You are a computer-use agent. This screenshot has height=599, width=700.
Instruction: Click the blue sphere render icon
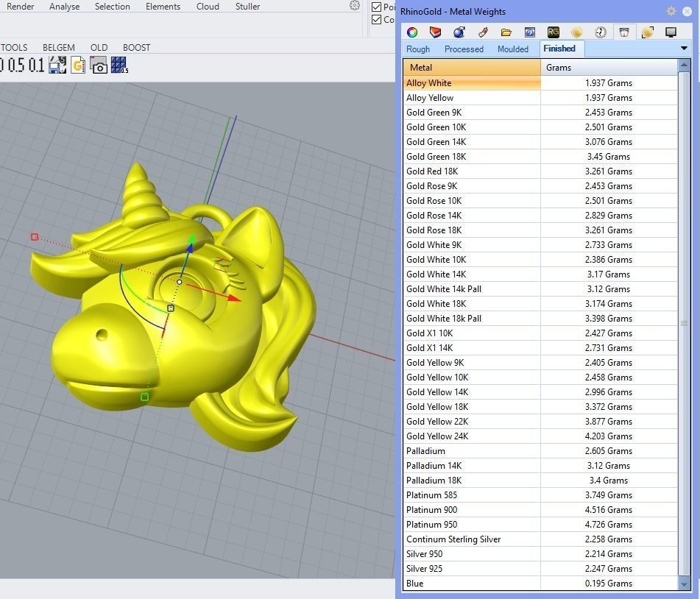(x=459, y=32)
